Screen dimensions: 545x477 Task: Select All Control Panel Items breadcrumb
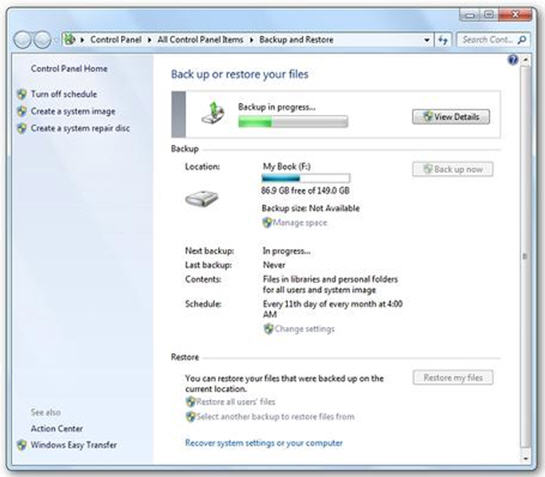coord(200,40)
